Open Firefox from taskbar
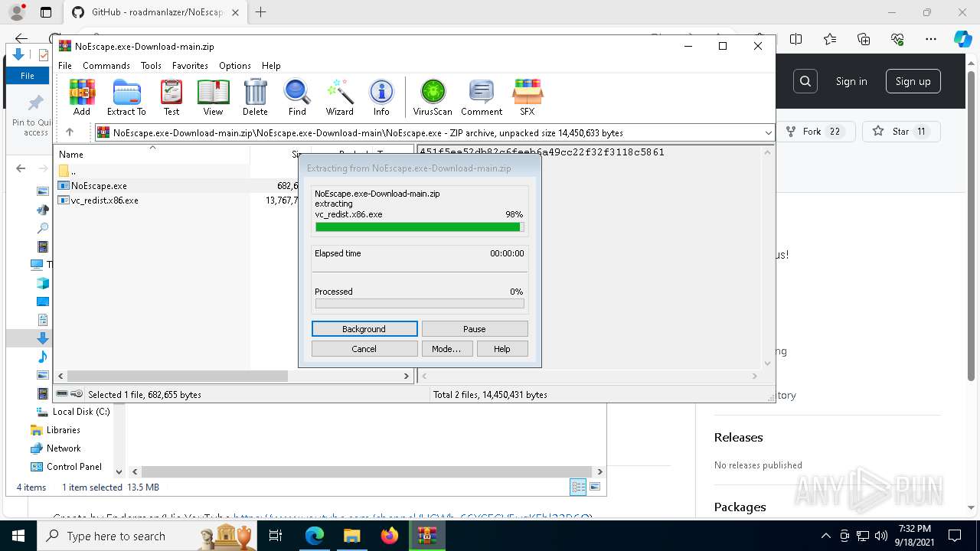The image size is (980, 551). [x=390, y=536]
